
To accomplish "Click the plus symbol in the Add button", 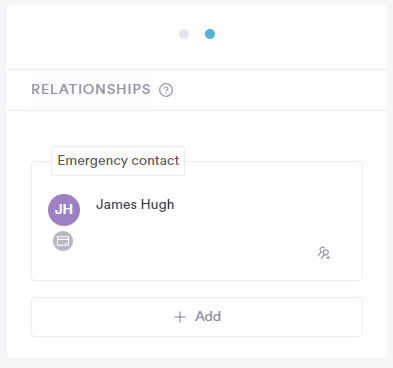I will 180,317.
